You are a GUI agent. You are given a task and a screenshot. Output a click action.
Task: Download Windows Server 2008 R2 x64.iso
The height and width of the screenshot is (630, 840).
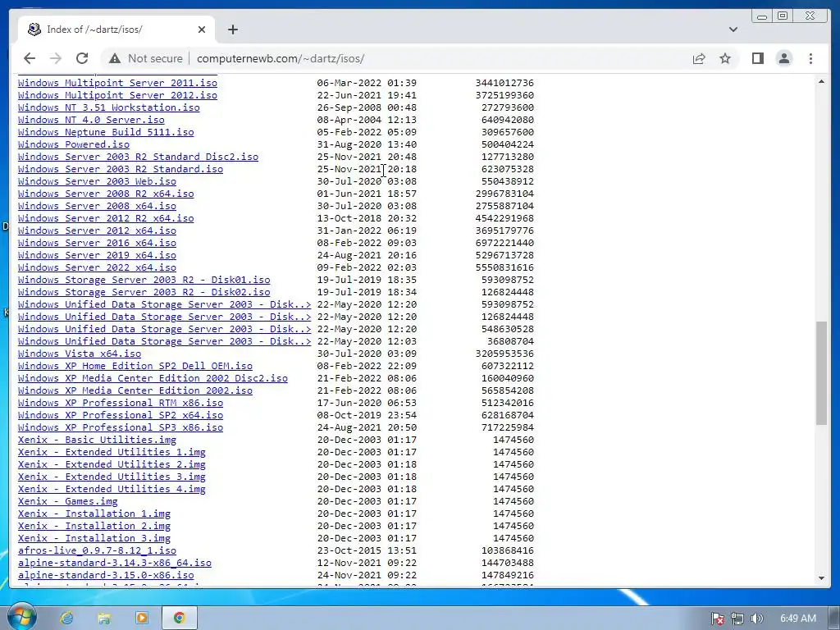click(x=106, y=194)
